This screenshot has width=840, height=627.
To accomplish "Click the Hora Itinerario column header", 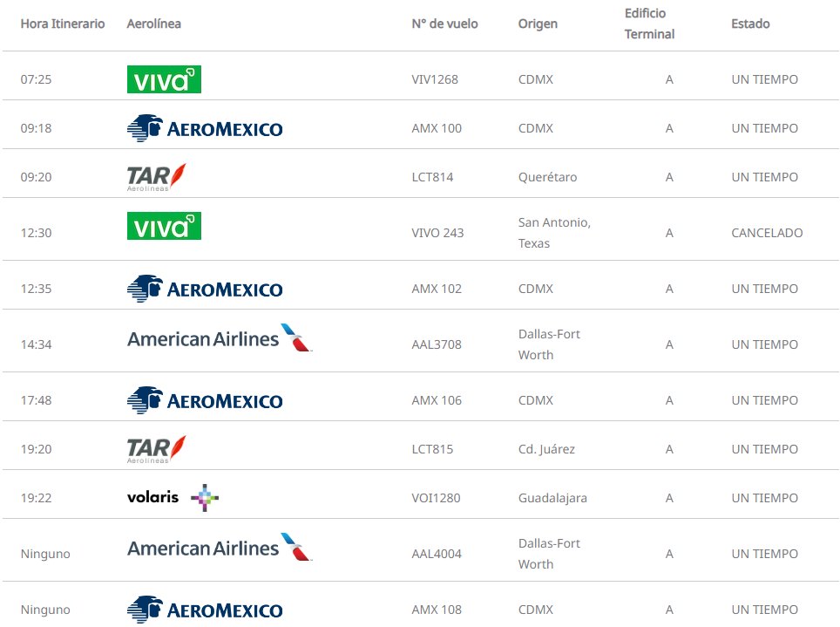I will click(63, 24).
